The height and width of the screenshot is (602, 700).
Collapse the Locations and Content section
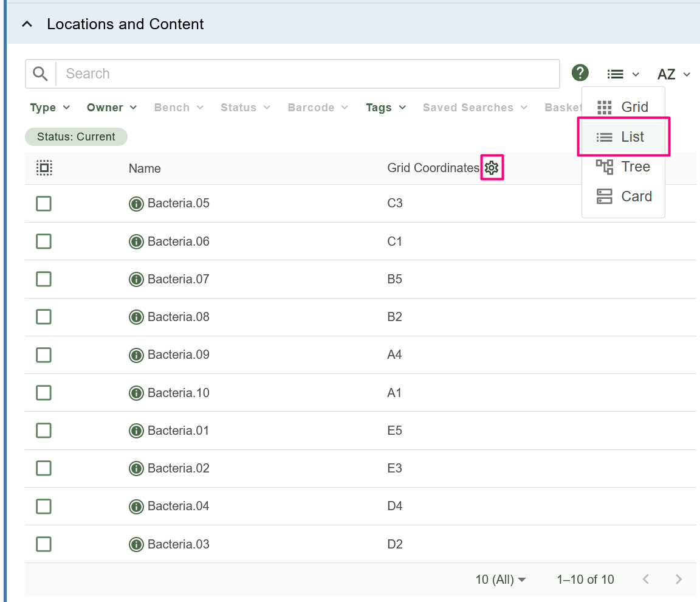[x=27, y=24]
